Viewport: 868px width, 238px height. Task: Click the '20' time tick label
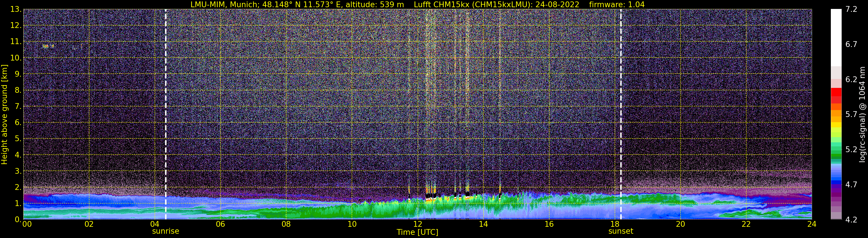(x=680, y=224)
